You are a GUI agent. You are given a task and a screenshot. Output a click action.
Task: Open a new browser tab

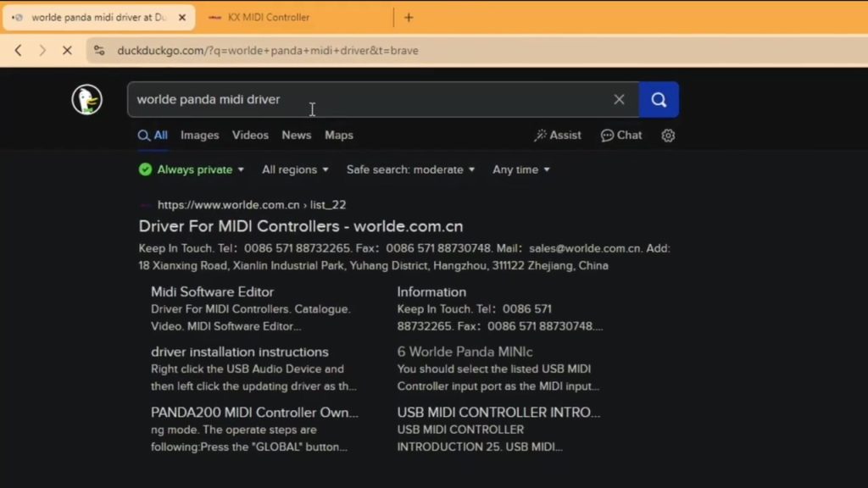pos(409,18)
